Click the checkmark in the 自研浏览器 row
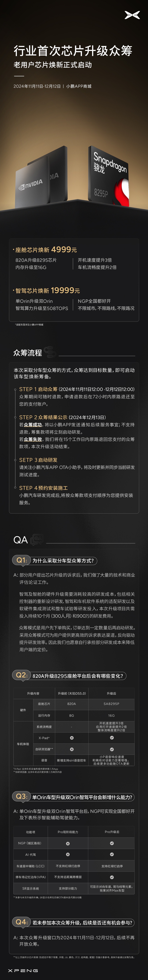Screen dimensions: 148x980 click(112, 749)
